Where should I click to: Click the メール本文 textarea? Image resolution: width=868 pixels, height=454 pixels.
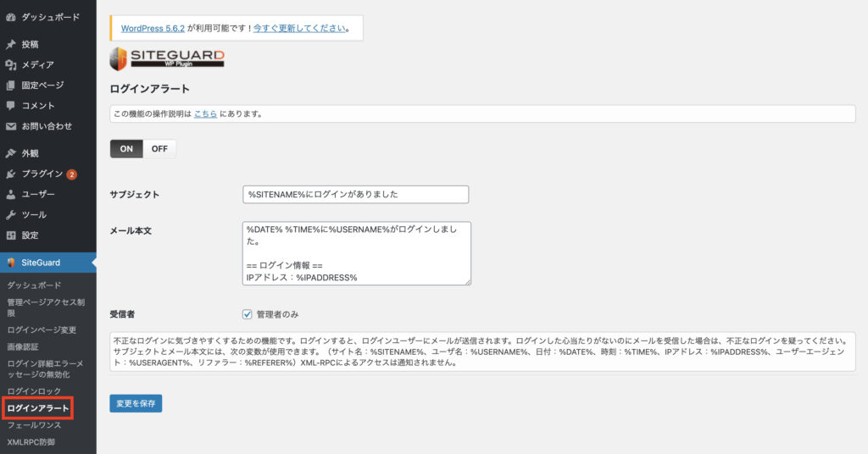(357, 254)
